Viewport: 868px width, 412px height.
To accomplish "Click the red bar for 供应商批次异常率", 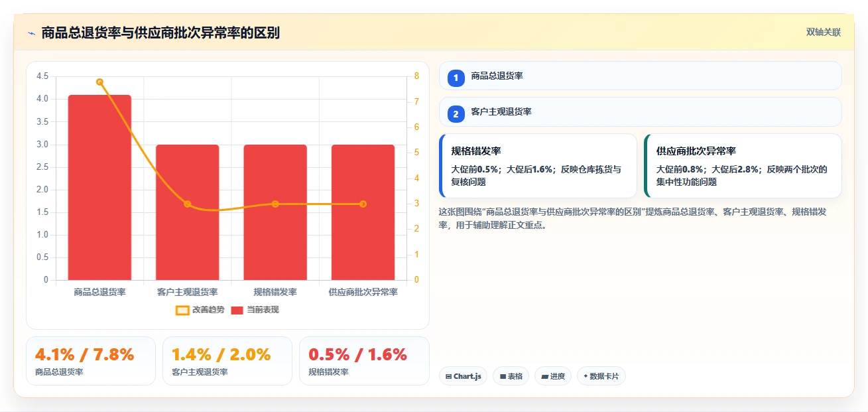I will point(363,212).
